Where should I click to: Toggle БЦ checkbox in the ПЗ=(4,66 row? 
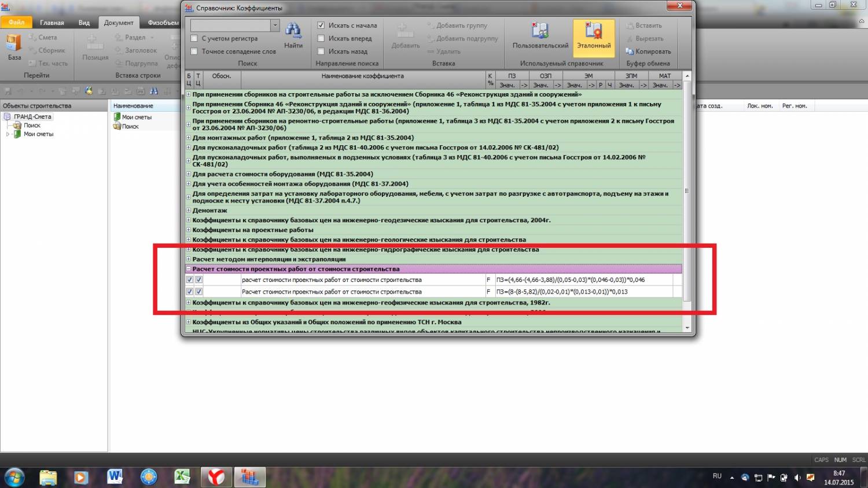pyautogui.click(x=189, y=280)
